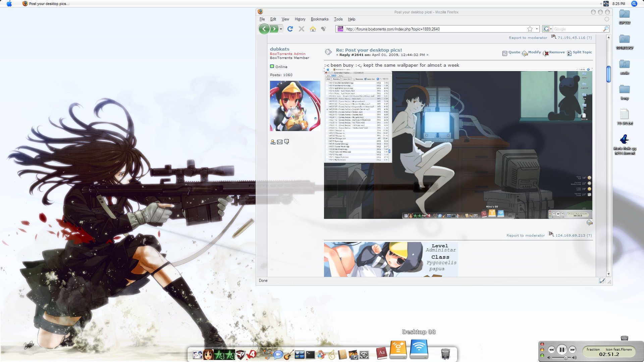Reload the page with the refresh icon
Image resolution: width=644 pixels, height=362 pixels.
290,29
